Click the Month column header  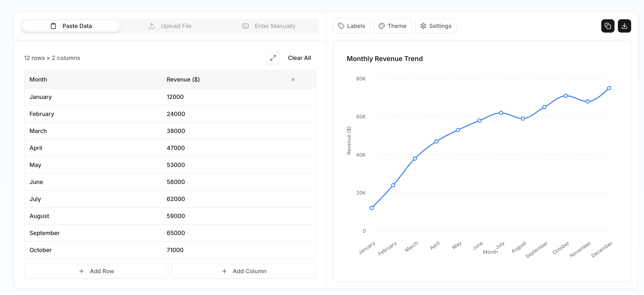tap(38, 79)
